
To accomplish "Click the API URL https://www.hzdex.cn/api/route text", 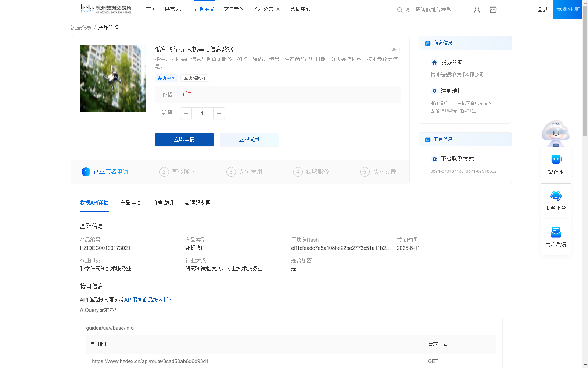I will coord(150,361).
